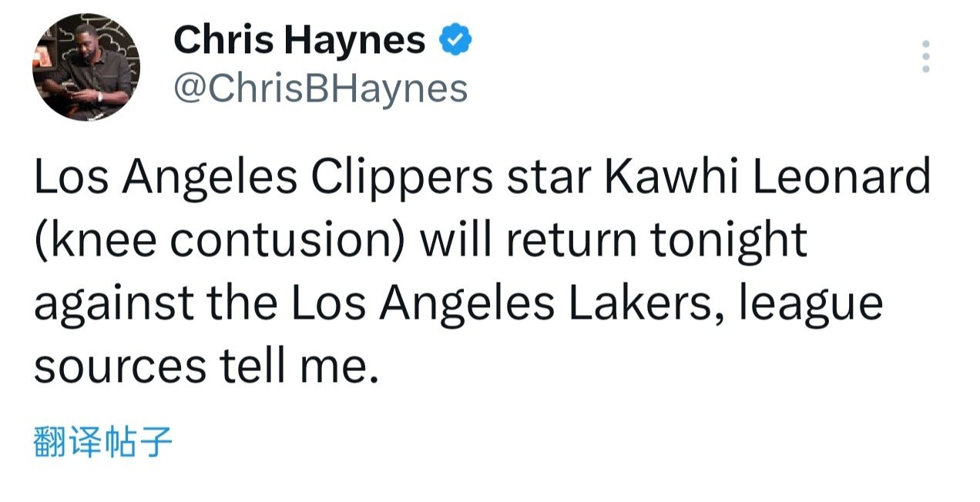Click the Chris Haynes display name
The width and height of the screenshot is (980, 502).
point(299,40)
